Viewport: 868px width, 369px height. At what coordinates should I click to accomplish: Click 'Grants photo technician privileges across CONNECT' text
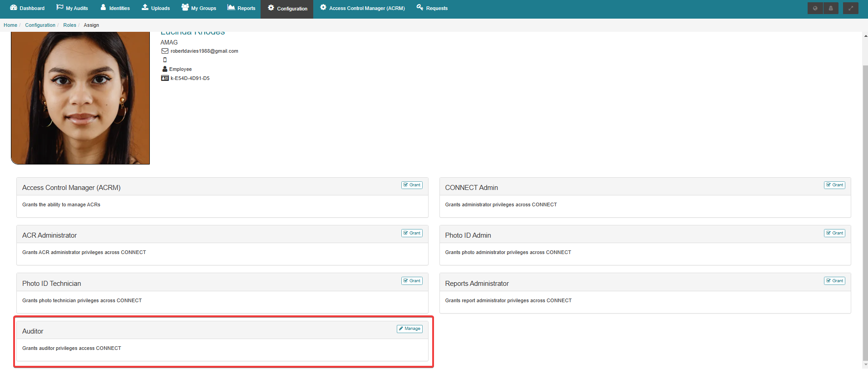coord(82,300)
